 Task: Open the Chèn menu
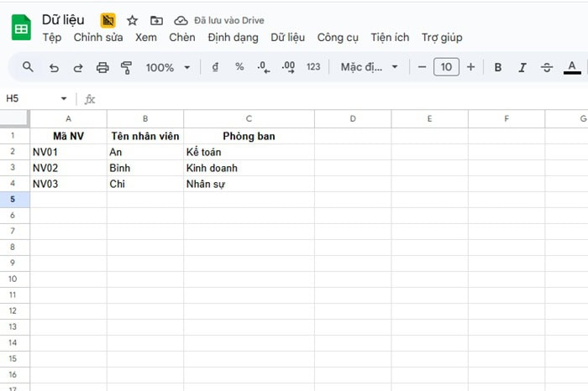[x=181, y=37]
